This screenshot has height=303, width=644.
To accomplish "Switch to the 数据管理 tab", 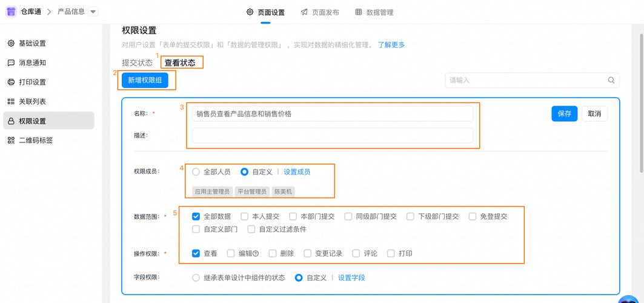I will click(374, 12).
